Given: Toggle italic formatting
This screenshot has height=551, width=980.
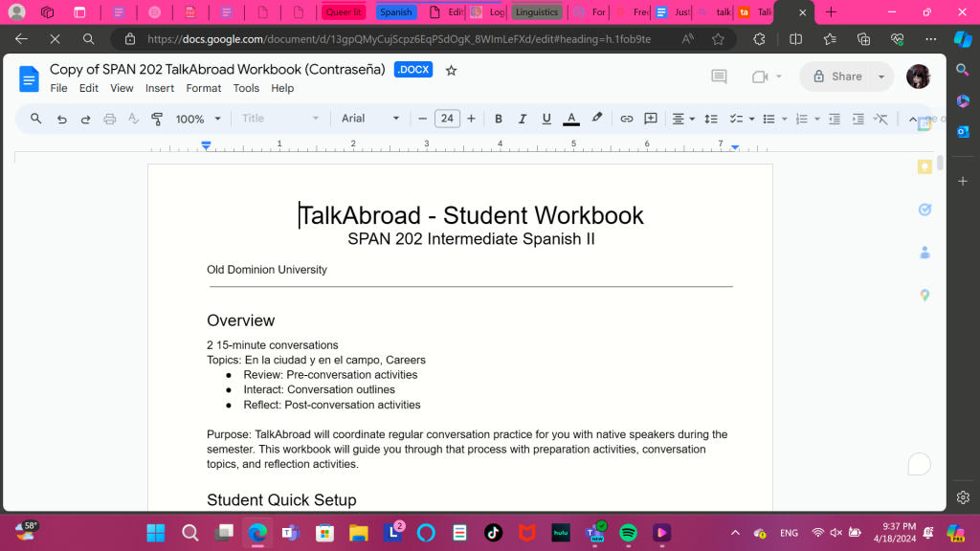Looking at the screenshot, I should 522,119.
